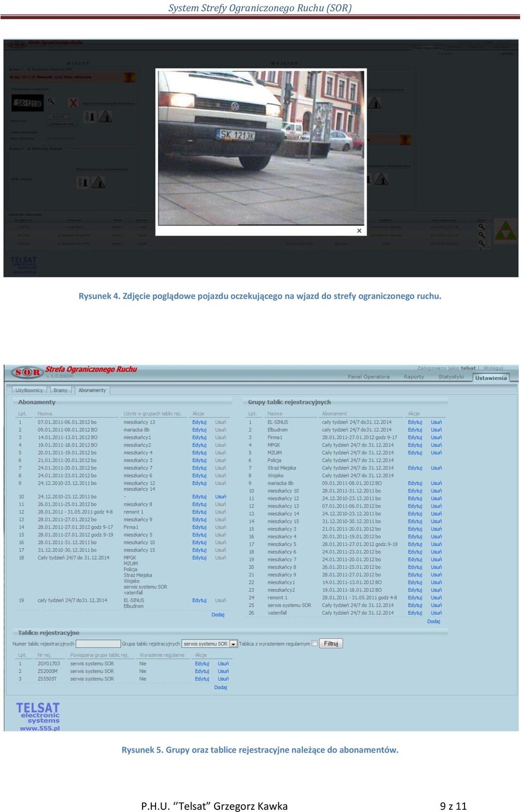Click the Wyloguj link
524x812 pixels.
[x=493, y=368]
